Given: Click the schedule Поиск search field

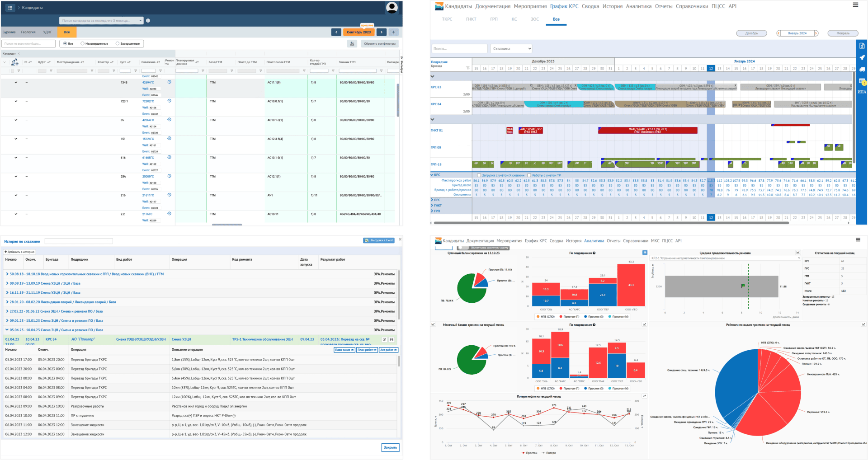Looking at the screenshot, I should (x=458, y=48).
